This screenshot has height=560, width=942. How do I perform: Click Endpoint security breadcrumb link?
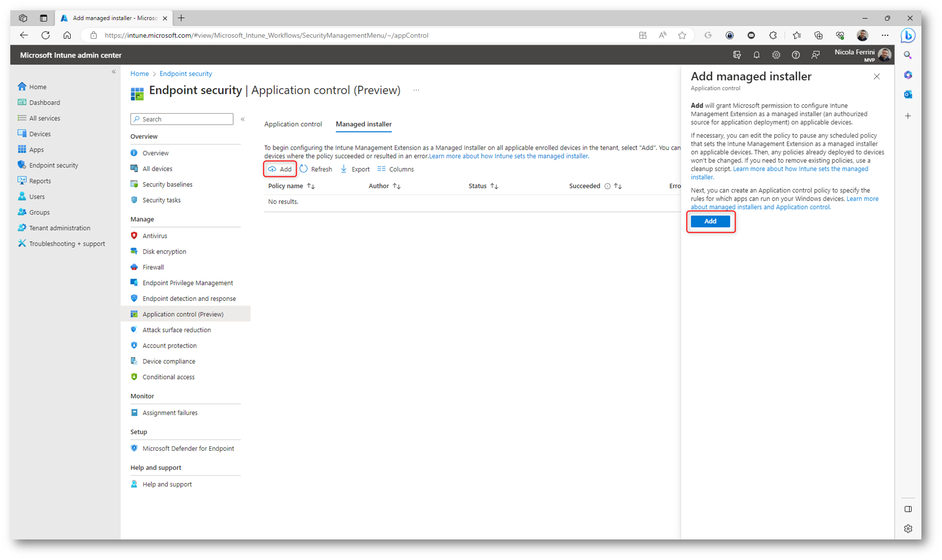[186, 73]
